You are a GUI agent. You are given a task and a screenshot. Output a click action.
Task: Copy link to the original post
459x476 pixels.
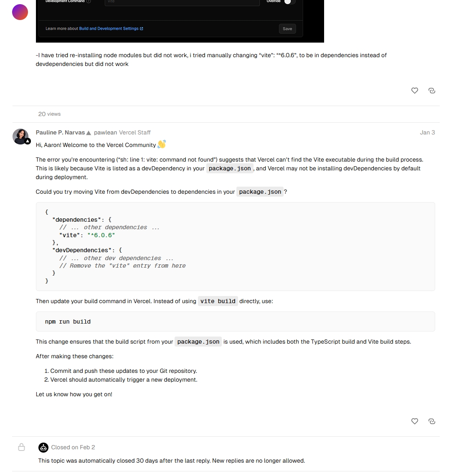pyautogui.click(x=431, y=91)
